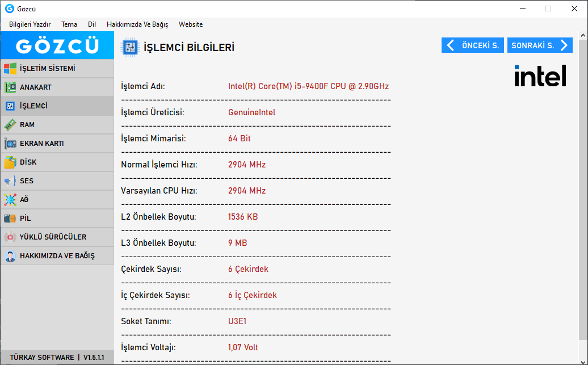Image resolution: width=588 pixels, height=365 pixels.
Task: Open the ANAKART sidebar label
Action: tap(36, 87)
